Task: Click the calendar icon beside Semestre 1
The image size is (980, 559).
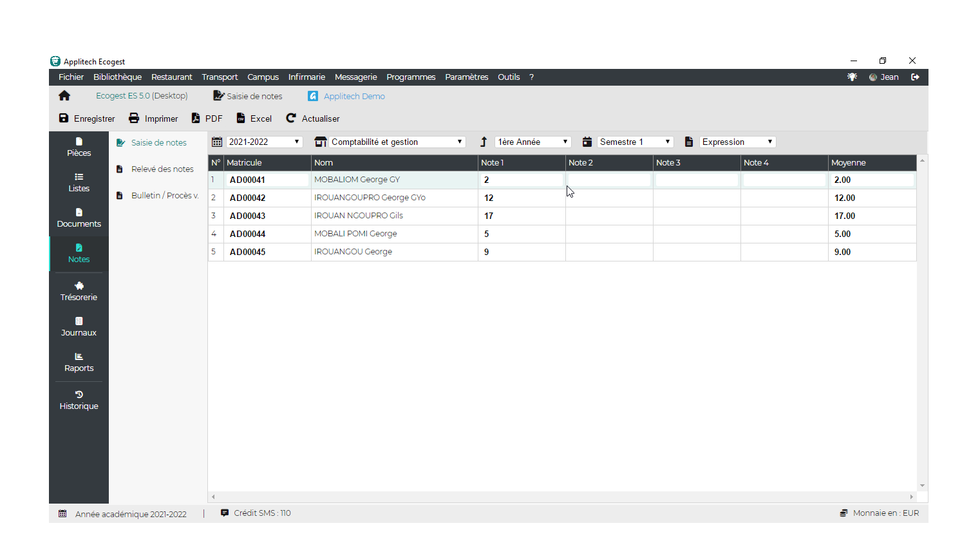Action: pos(587,142)
